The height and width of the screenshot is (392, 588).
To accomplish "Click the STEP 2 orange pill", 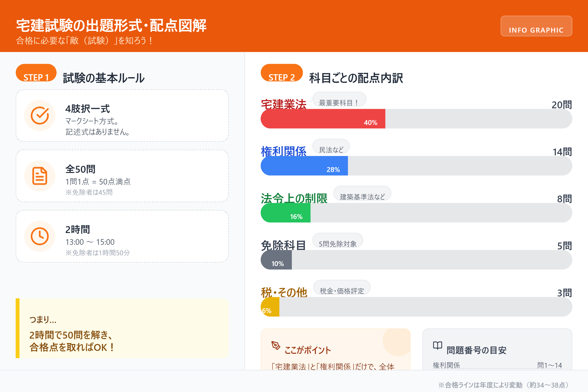I will (x=282, y=73).
